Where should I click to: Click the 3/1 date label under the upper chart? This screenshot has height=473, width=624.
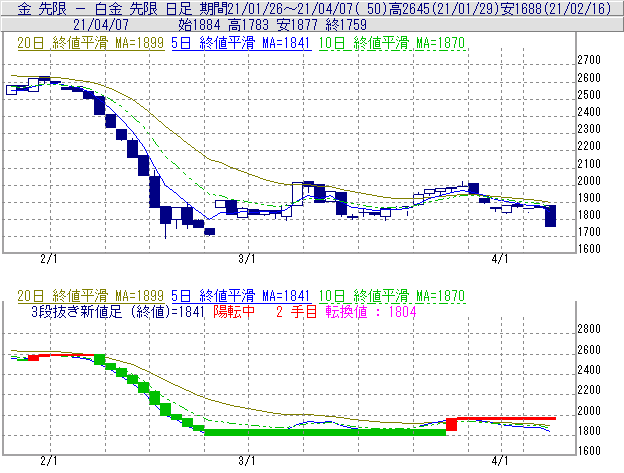click(x=247, y=259)
